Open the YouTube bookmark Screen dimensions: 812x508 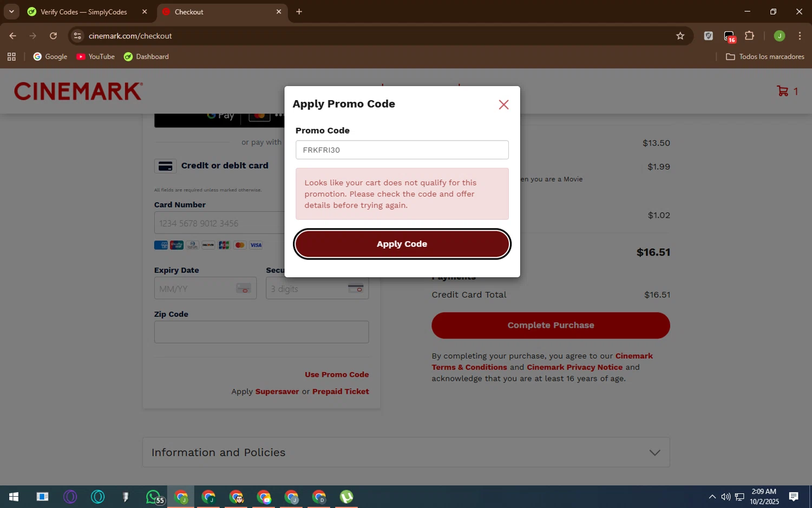click(x=96, y=56)
